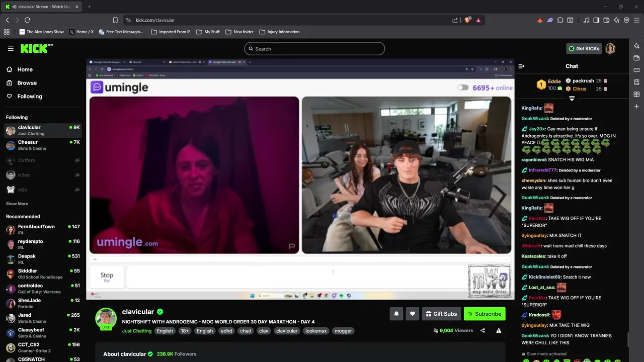644x362 pixels.
Task: Open Imported From IE bookmarks folder
Action: click(x=171, y=32)
